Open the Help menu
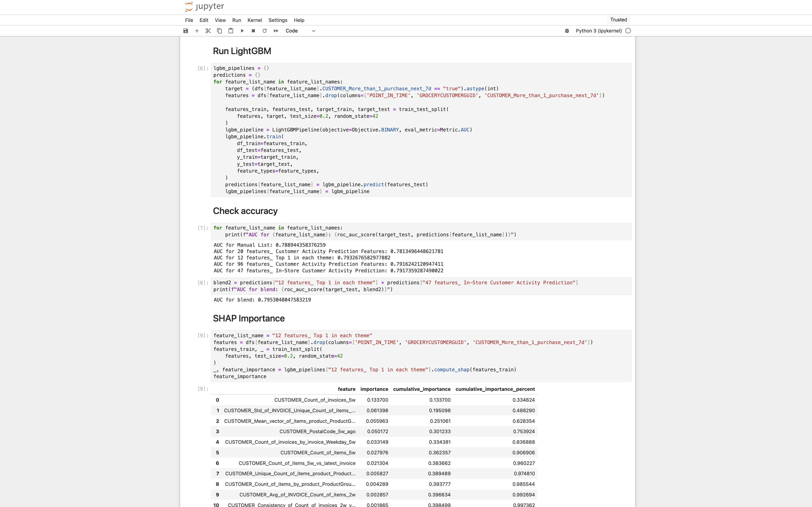Image resolution: width=812 pixels, height=507 pixels. (299, 20)
